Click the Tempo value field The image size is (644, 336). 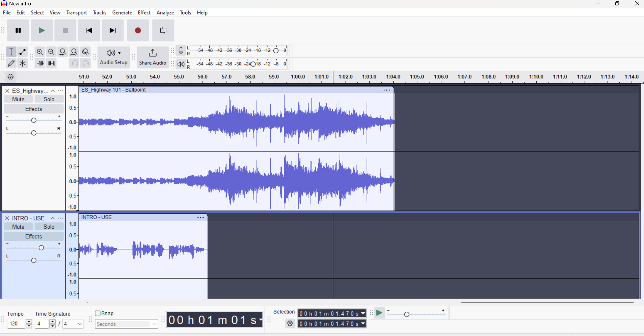(16, 325)
